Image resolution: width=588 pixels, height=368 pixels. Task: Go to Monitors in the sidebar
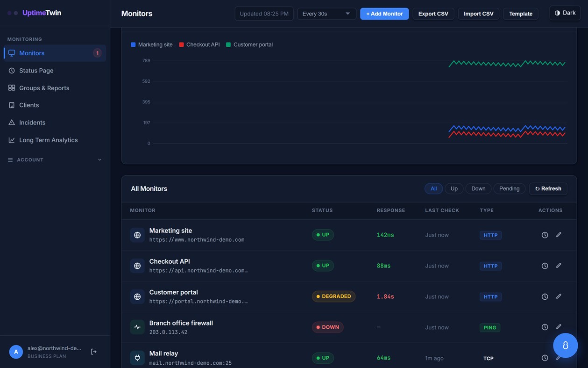(55, 53)
